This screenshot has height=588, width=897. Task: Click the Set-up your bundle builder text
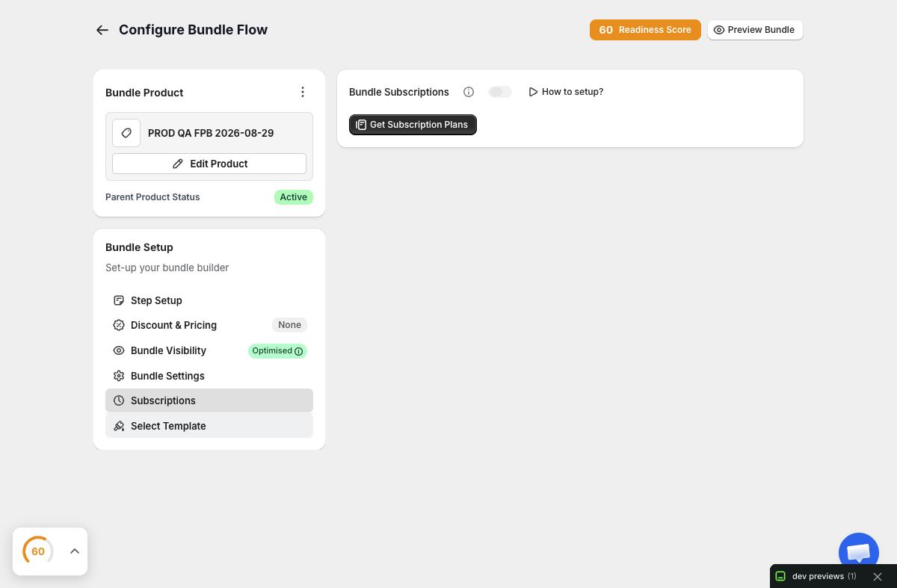pyautogui.click(x=167, y=267)
